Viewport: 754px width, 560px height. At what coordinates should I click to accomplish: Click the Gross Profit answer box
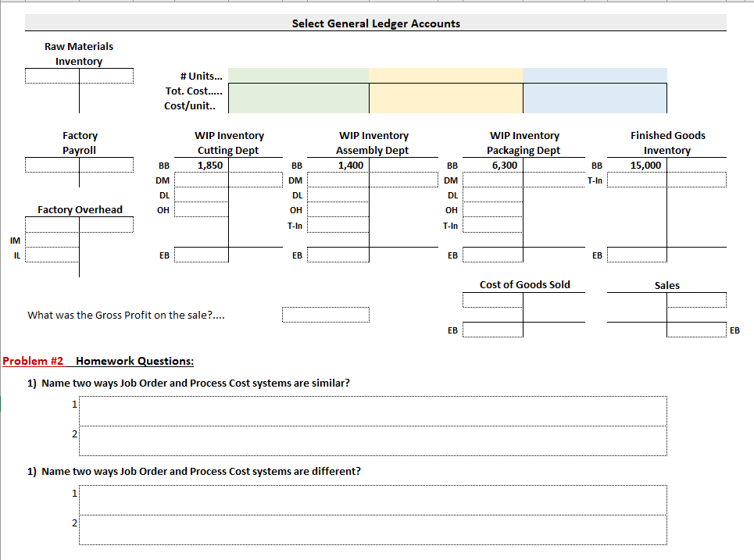[326, 315]
